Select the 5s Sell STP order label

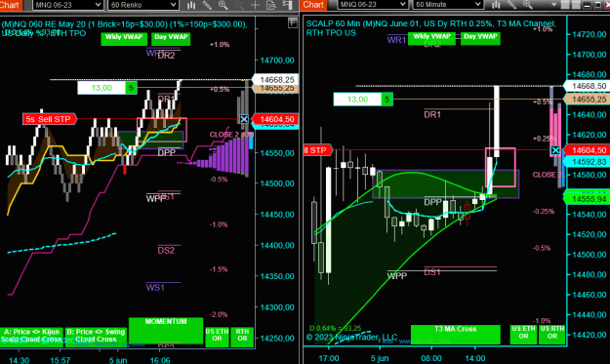[50, 119]
